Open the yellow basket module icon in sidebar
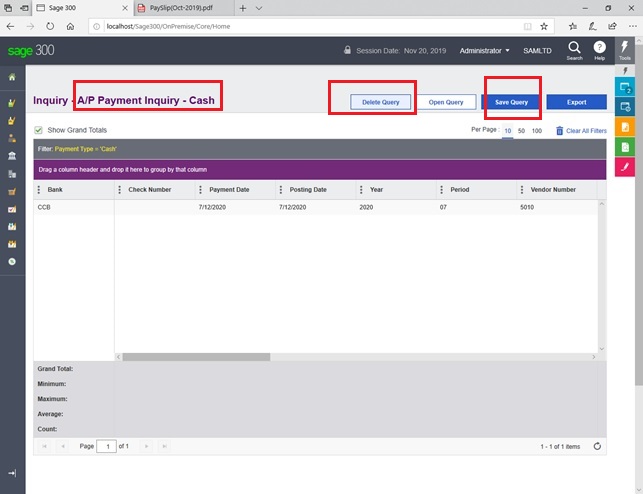This screenshot has width=643, height=494. (x=12, y=121)
